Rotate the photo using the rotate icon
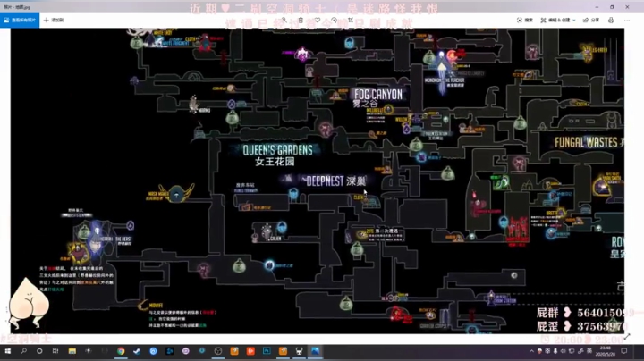The height and width of the screenshot is (361, 644). (x=335, y=20)
